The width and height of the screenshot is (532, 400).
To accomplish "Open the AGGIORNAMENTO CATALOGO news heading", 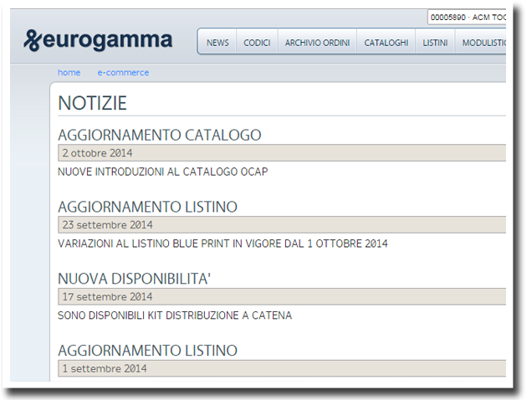I will 160,135.
